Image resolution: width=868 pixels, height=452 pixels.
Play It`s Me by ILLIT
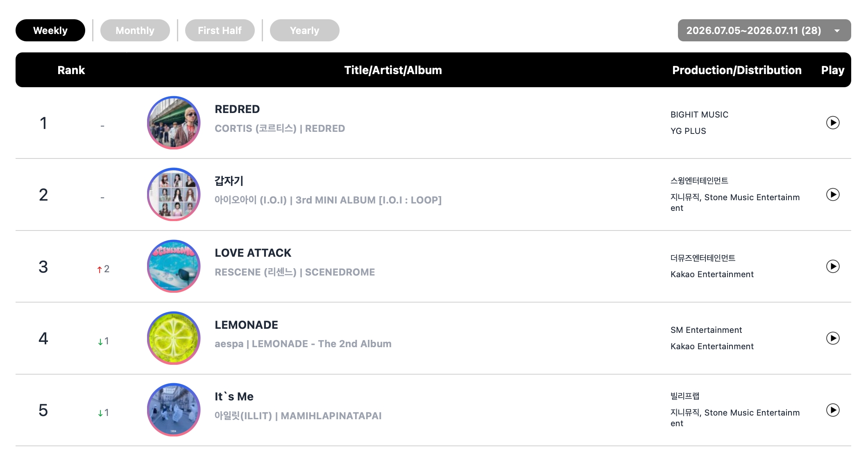832,410
